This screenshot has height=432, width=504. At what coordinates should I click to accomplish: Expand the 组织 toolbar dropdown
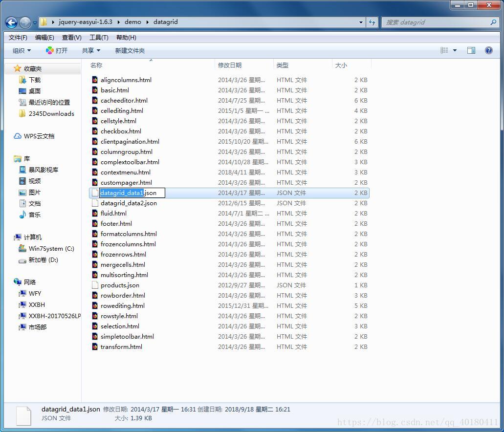[x=22, y=50]
